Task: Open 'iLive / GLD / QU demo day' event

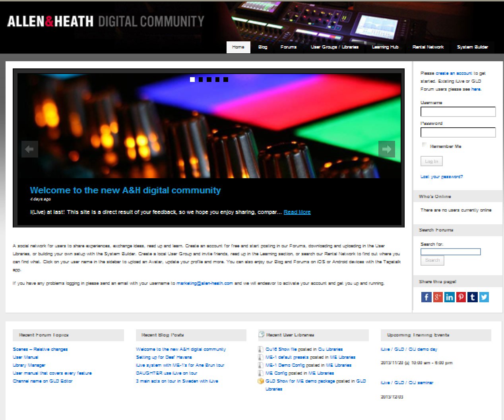Action: coord(409,349)
